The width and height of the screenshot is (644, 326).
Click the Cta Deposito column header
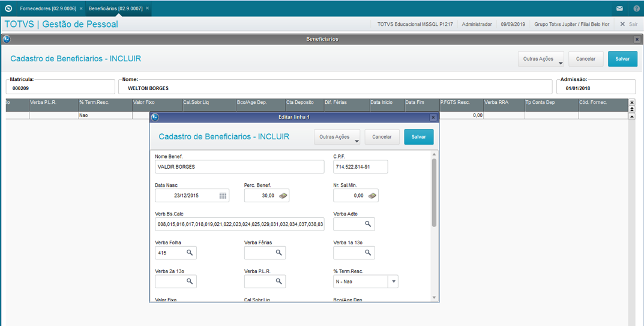(x=304, y=105)
